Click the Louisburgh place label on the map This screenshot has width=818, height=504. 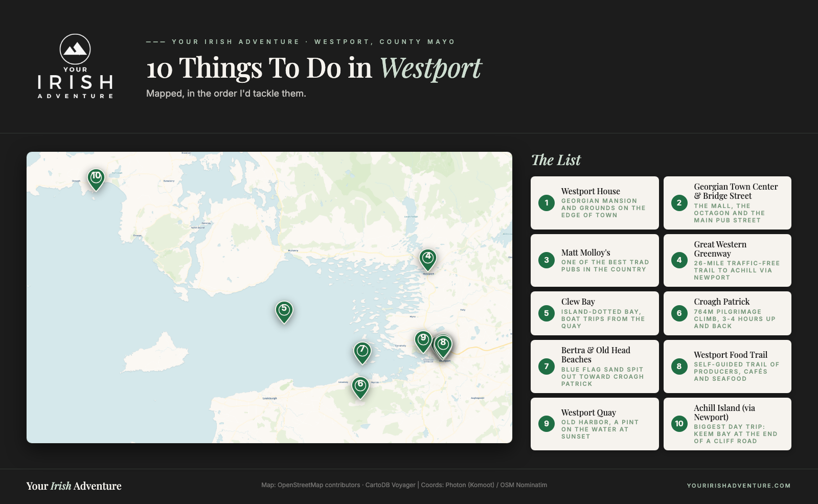(270, 398)
